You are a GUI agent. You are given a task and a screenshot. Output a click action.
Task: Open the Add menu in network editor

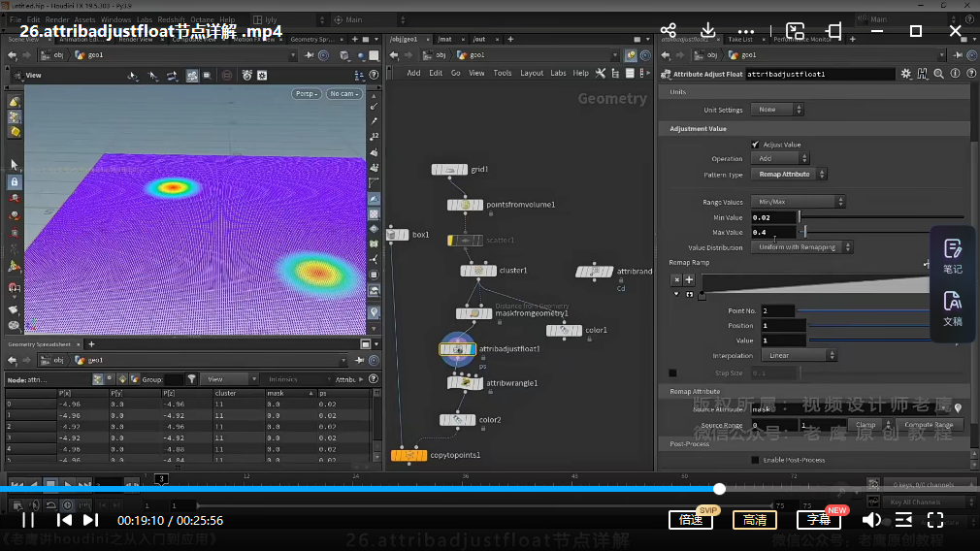click(x=413, y=73)
